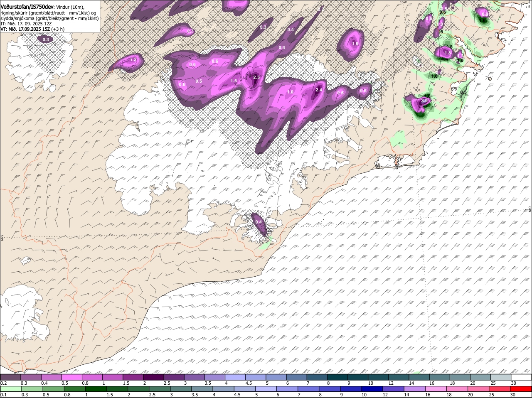This screenshot has height=398, width=532.
Task: Click the 2.4 precipitation value on the map
Action: coord(319,90)
